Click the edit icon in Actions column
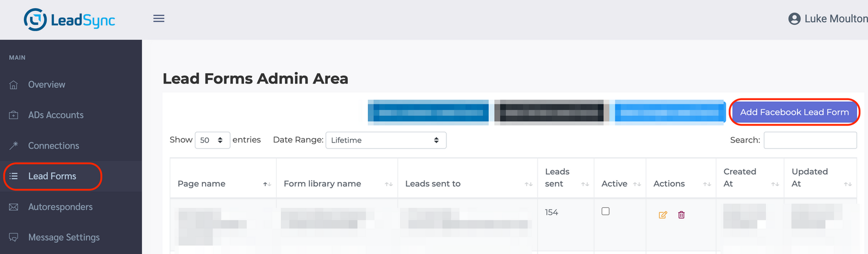Image resolution: width=868 pixels, height=254 pixels. [x=662, y=215]
